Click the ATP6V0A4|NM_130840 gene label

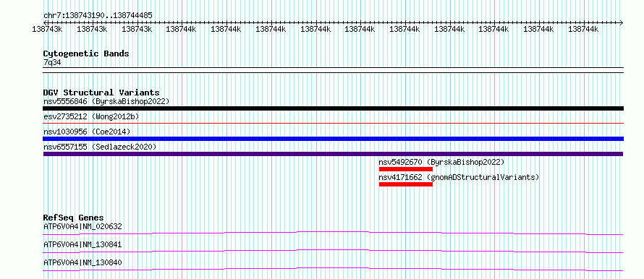pyautogui.click(x=82, y=262)
